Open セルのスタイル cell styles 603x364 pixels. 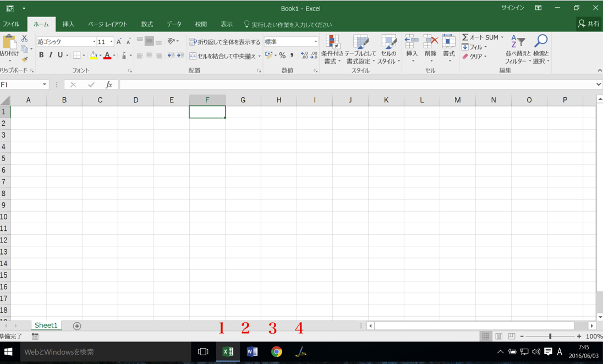[389, 49]
